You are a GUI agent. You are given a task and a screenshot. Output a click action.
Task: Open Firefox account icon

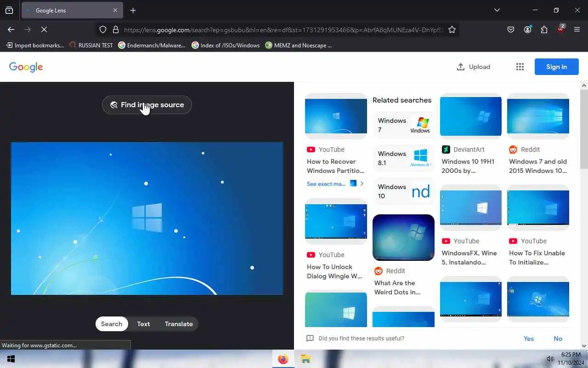coord(527,29)
